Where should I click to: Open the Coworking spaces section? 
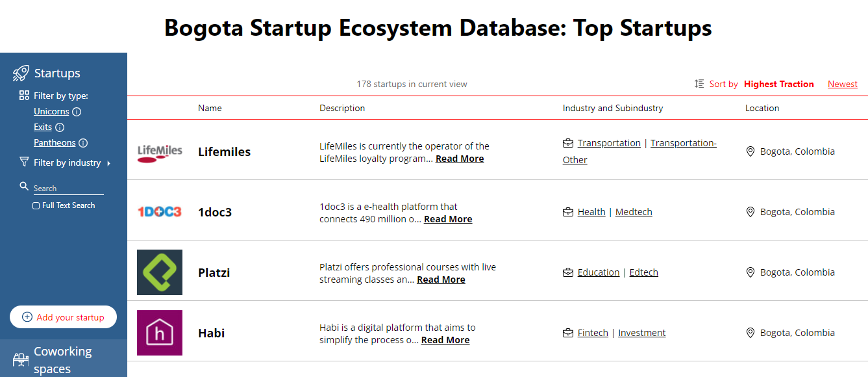tap(62, 359)
